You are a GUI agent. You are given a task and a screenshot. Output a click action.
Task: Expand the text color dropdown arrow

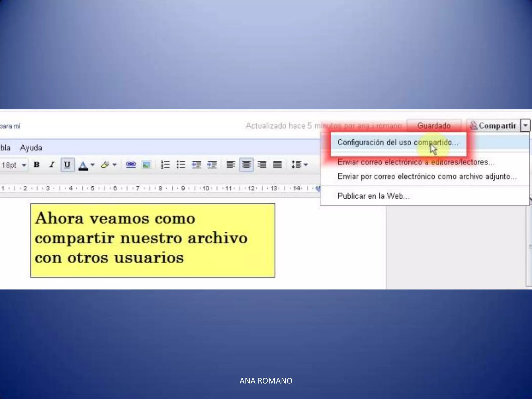92,165
